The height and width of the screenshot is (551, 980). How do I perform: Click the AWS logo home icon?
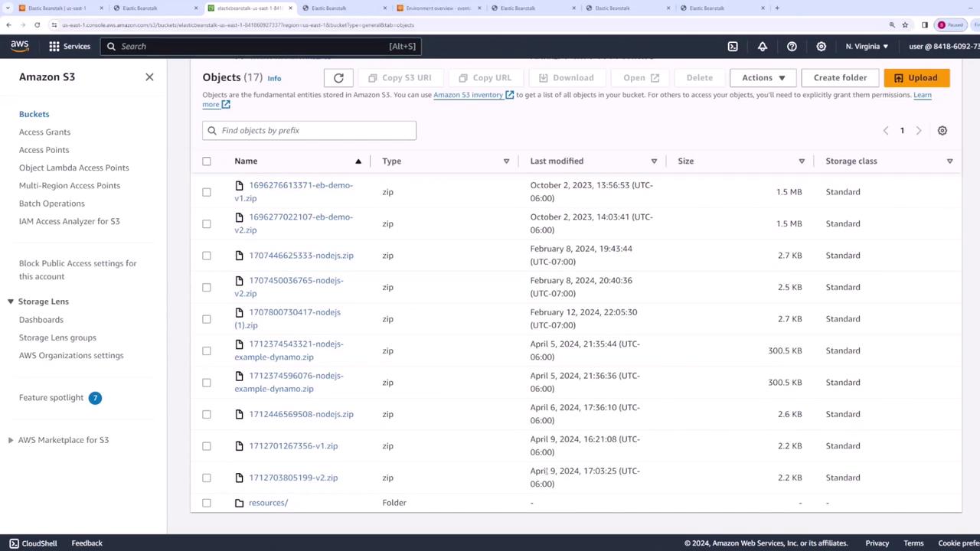click(x=20, y=46)
